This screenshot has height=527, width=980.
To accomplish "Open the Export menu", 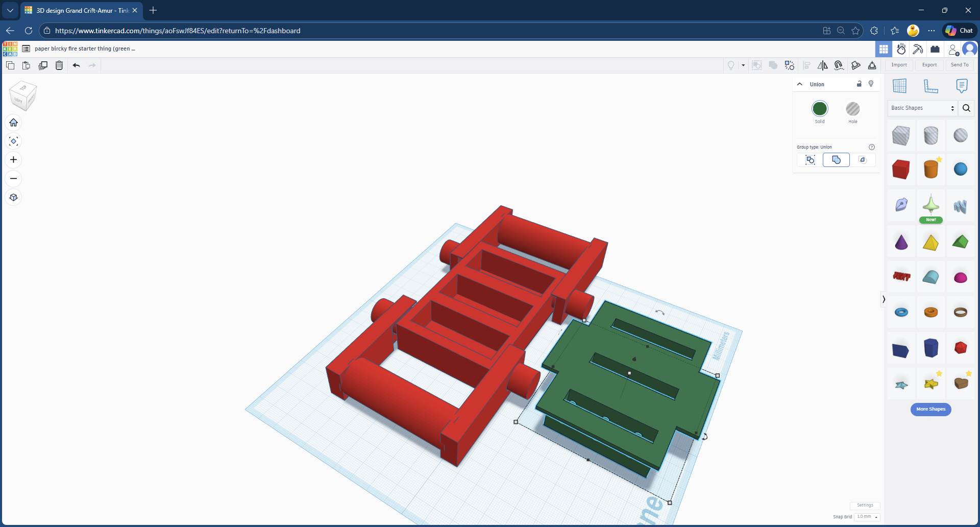I will [x=929, y=65].
